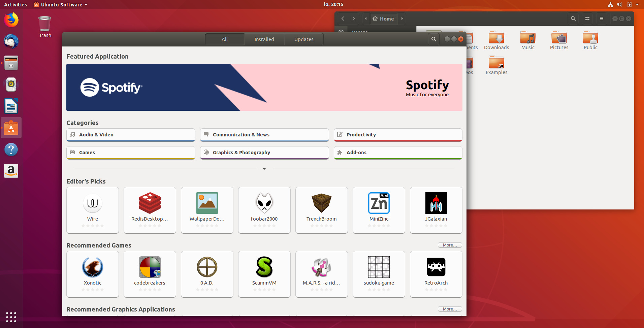Open the Wire app tile
Image resolution: width=644 pixels, height=328 pixels.
pyautogui.click(x=93, y=210)
